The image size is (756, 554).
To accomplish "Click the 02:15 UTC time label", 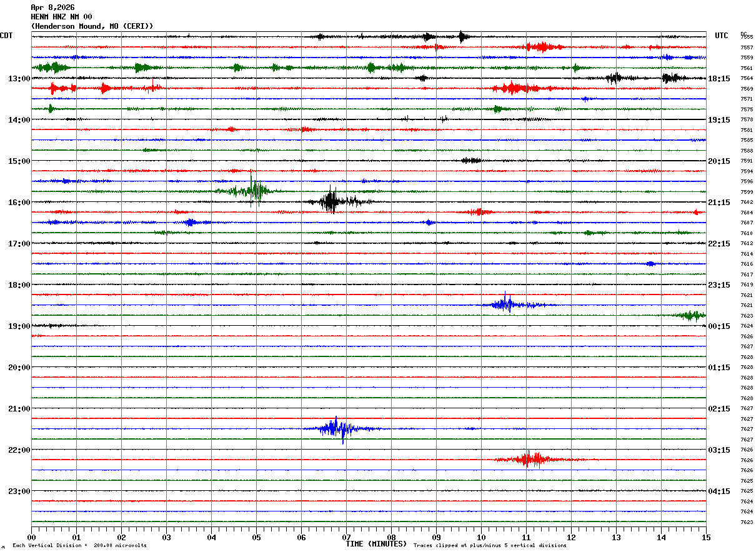I will tap(719, 409).
